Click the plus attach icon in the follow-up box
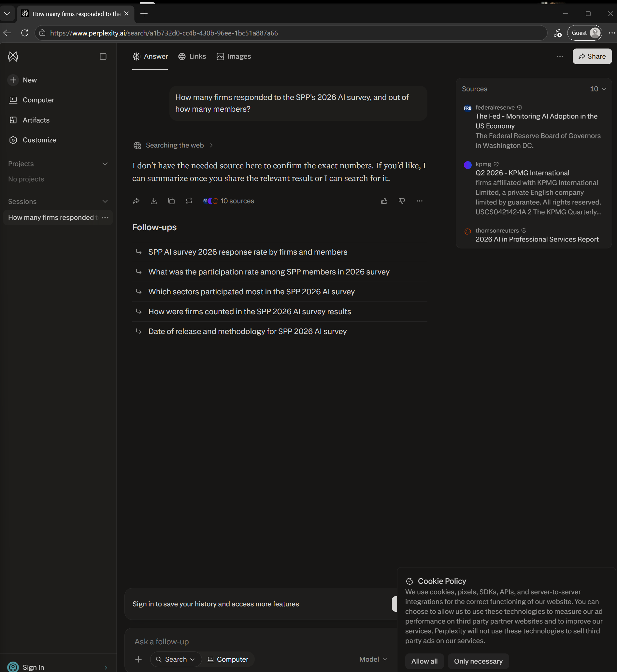 [x=138, y=659]
